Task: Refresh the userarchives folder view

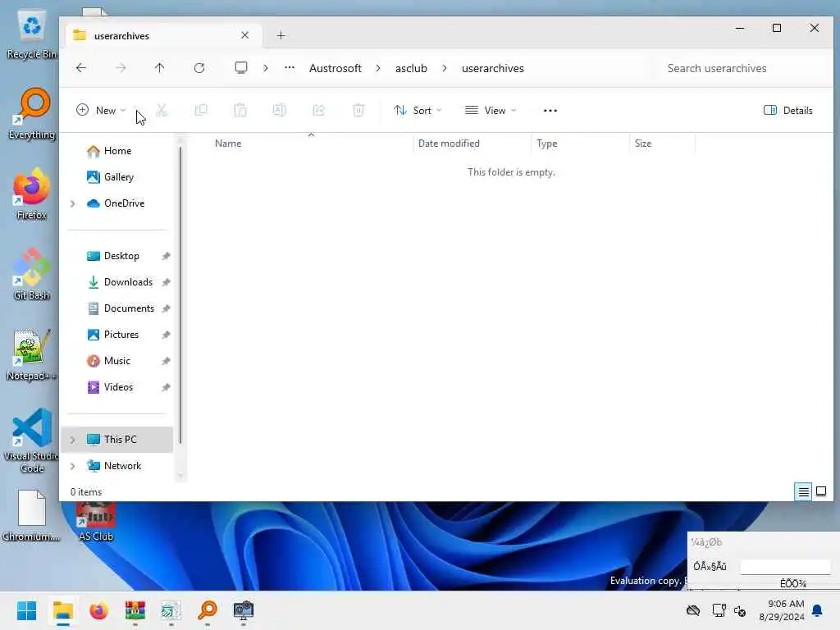Action: [199, 68]
